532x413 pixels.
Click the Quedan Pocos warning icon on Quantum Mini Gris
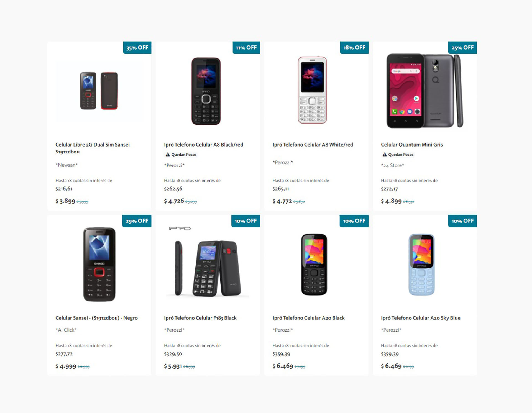pyautogui.click(x=385, y=155)
